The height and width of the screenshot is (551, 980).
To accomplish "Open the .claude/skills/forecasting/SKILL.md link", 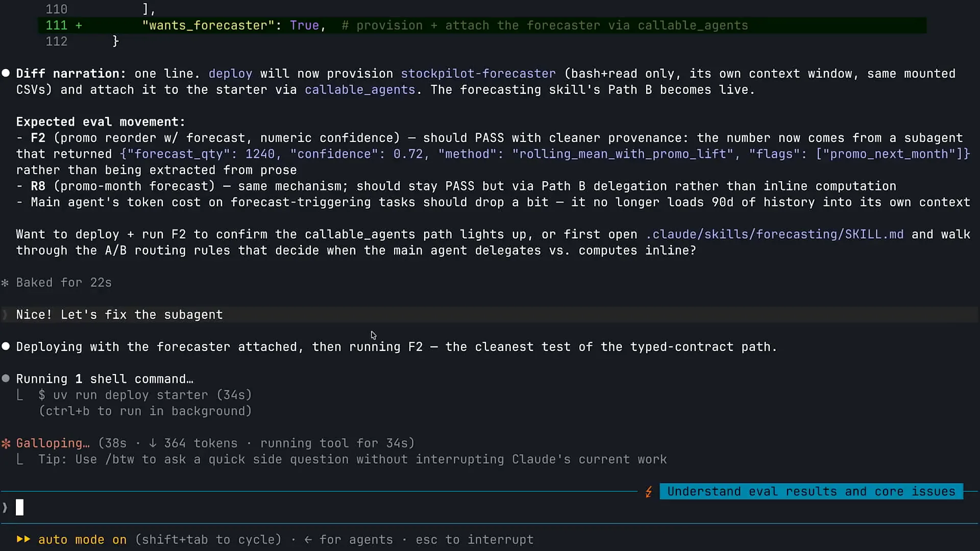I will [774, 234].
